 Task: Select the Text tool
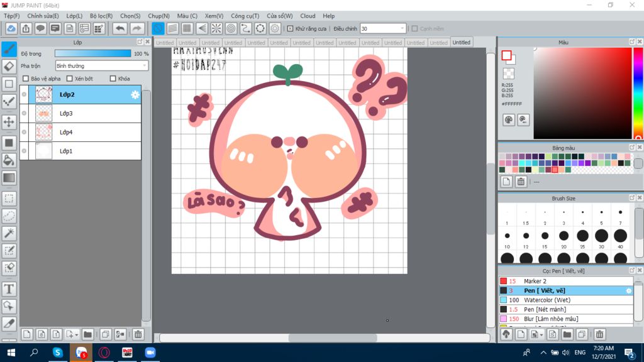9,289
